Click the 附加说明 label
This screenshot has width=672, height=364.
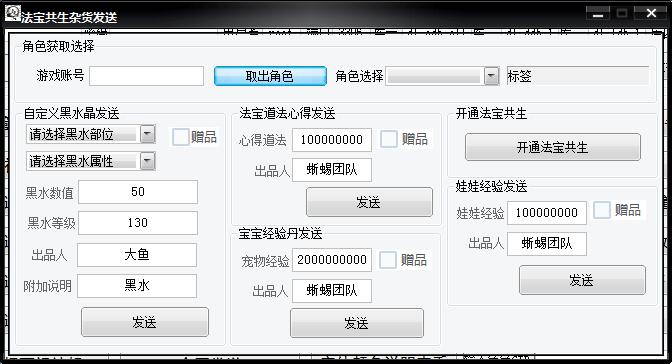click(48, 286)
